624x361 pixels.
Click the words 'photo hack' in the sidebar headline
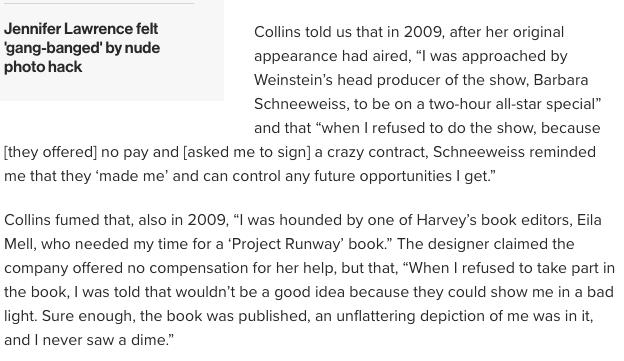pyautogui.click(x=43, y=67)
